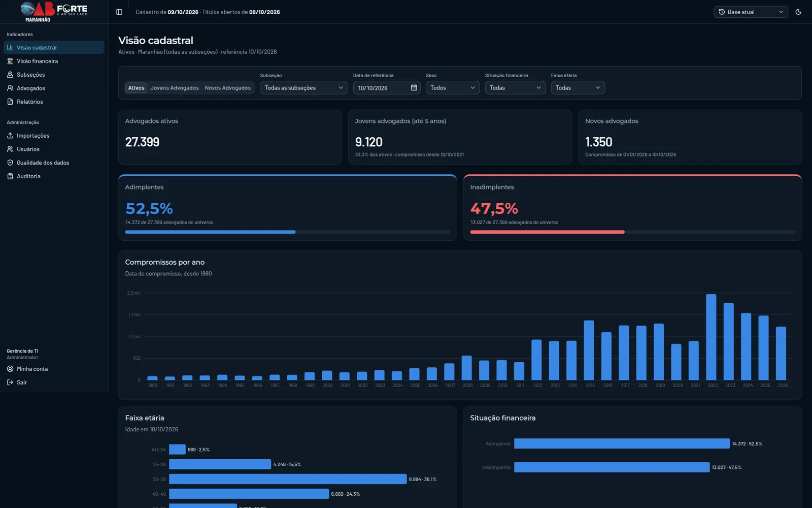Select the Jovens Advogados segment

pyautogui.click(x=175, y=88)
